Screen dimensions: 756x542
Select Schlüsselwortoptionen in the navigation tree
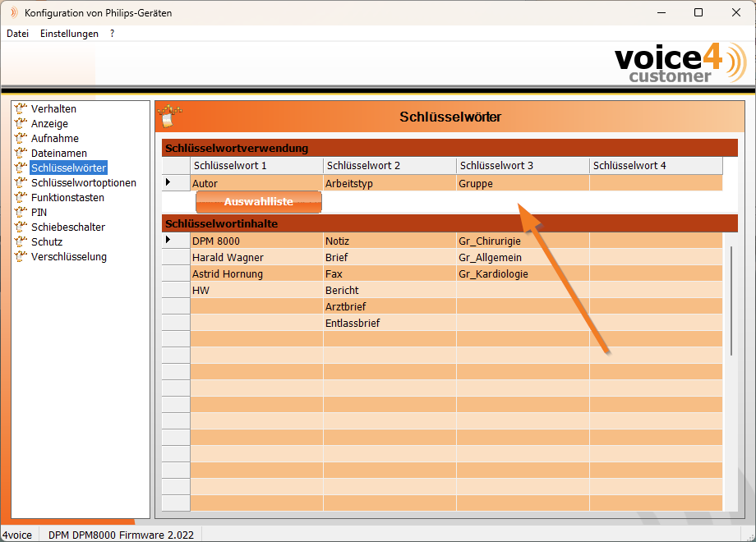click(84, 182)
